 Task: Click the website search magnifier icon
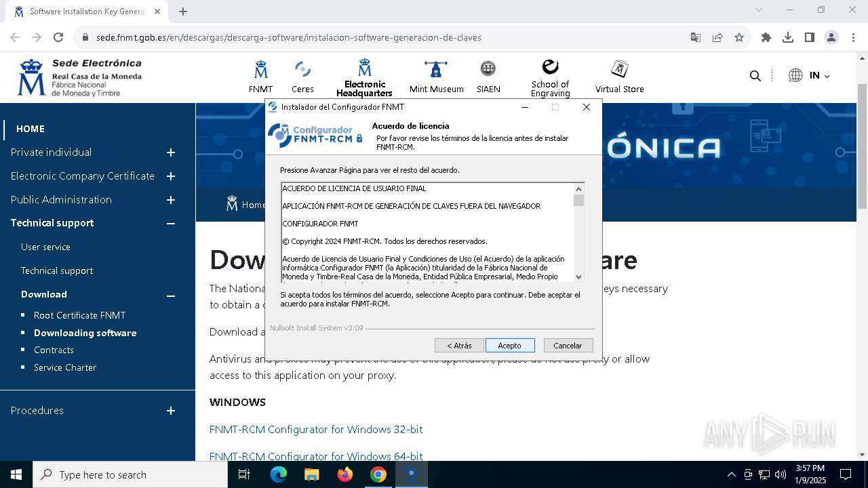[x=755, y=76]
